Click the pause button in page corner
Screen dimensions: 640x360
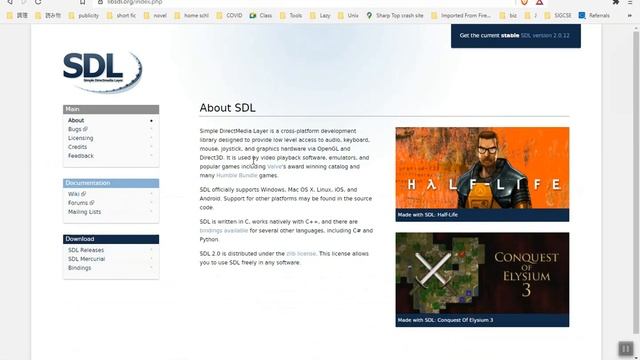(626, 349)
